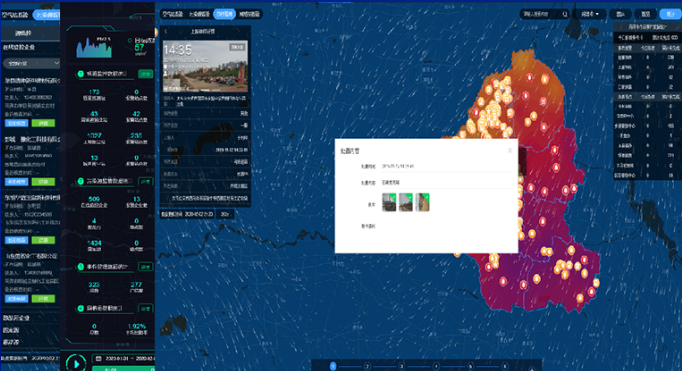Close the white details dialog

pyautogui.click(x=510, y=150)
